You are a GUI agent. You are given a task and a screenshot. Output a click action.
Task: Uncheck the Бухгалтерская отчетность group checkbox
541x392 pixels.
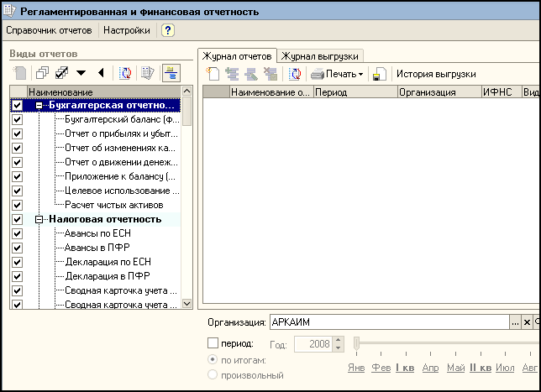(x=18, y=105)
